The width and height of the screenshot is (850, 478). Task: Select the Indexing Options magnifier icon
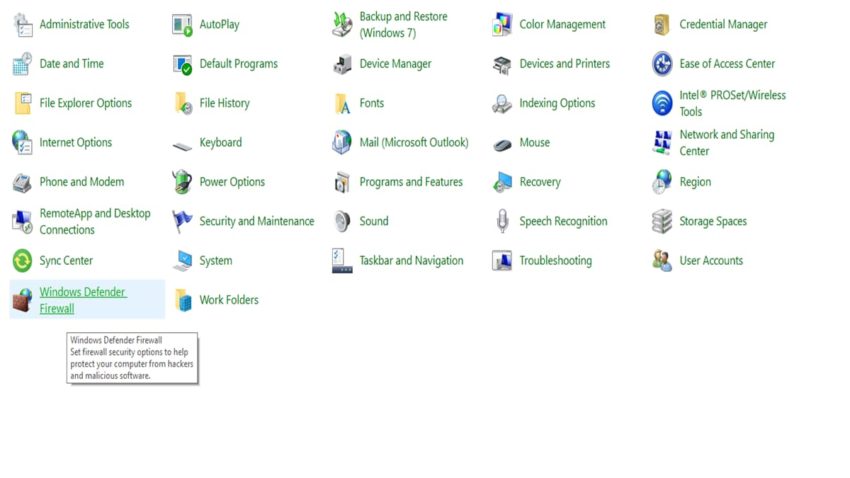click(x=502, y=103)
